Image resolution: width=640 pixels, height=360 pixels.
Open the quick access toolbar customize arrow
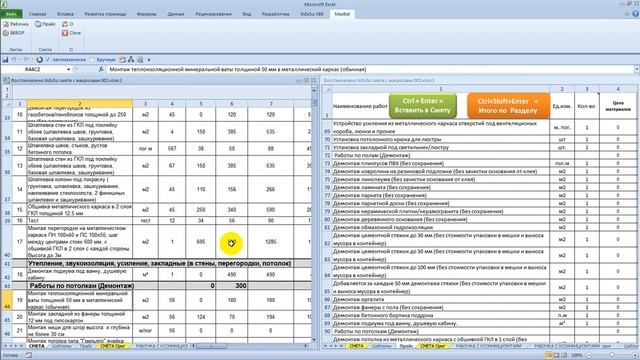149,60
